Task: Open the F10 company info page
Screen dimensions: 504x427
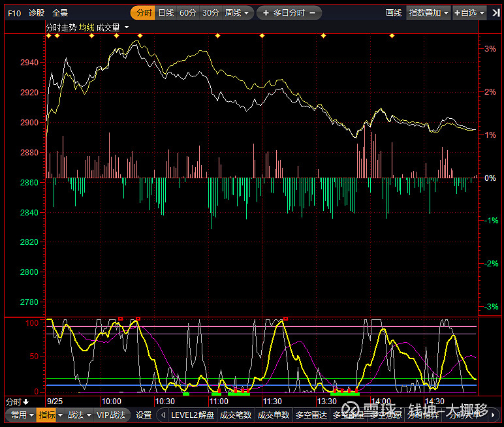Action: pos(14,13)
